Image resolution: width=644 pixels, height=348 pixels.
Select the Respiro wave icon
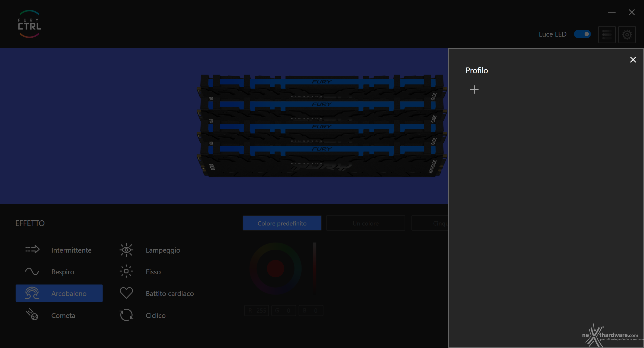(32, 271)
